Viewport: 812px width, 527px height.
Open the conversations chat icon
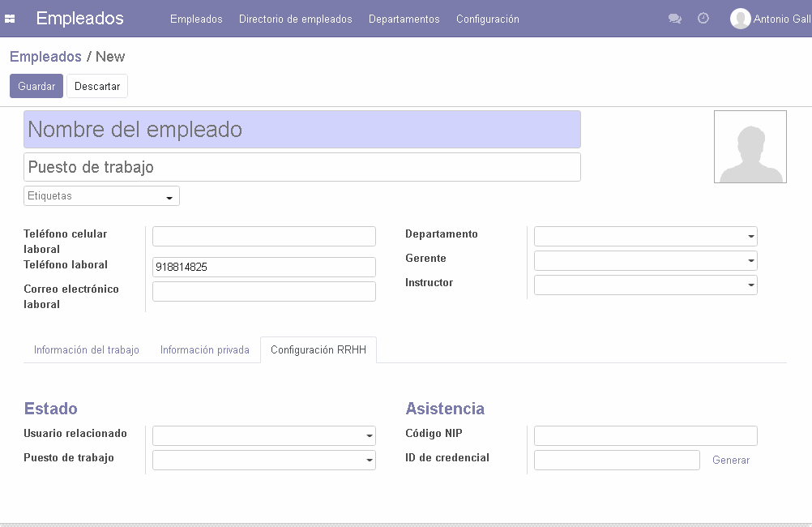coord(674,19)
